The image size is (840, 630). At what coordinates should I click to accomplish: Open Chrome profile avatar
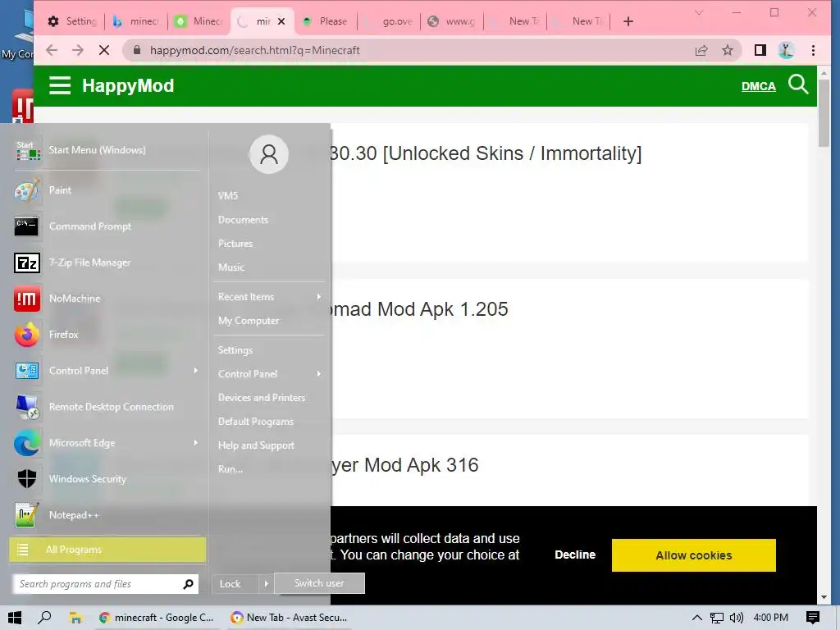point(786,50)
